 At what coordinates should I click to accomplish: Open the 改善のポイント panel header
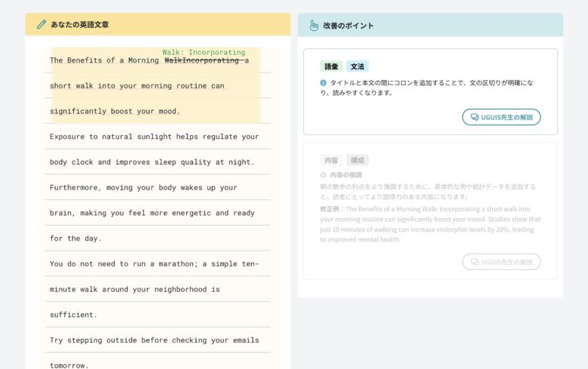click(430, 25)
